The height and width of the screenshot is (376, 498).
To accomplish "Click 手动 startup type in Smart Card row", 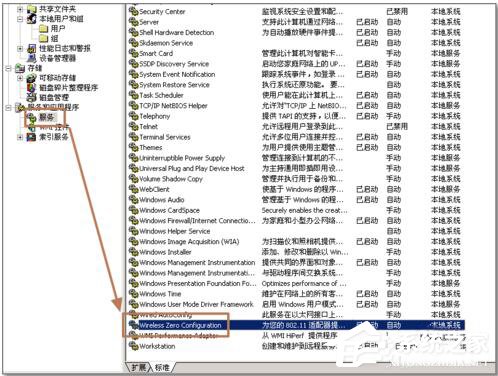I will [393, 53].
